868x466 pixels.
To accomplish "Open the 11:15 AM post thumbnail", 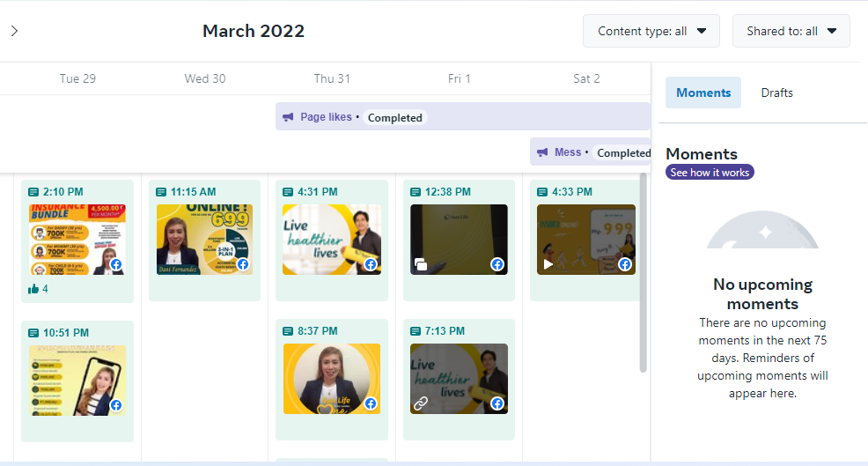I will coord(205,240).
